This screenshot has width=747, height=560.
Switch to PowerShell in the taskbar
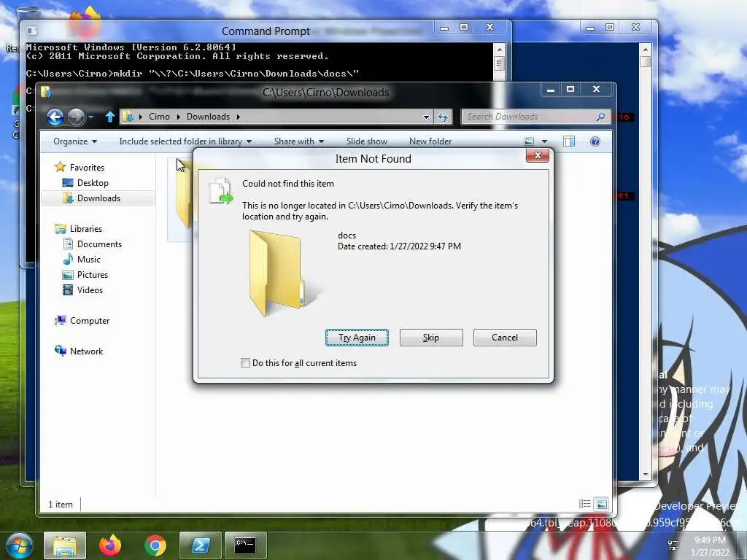(200, 545)
